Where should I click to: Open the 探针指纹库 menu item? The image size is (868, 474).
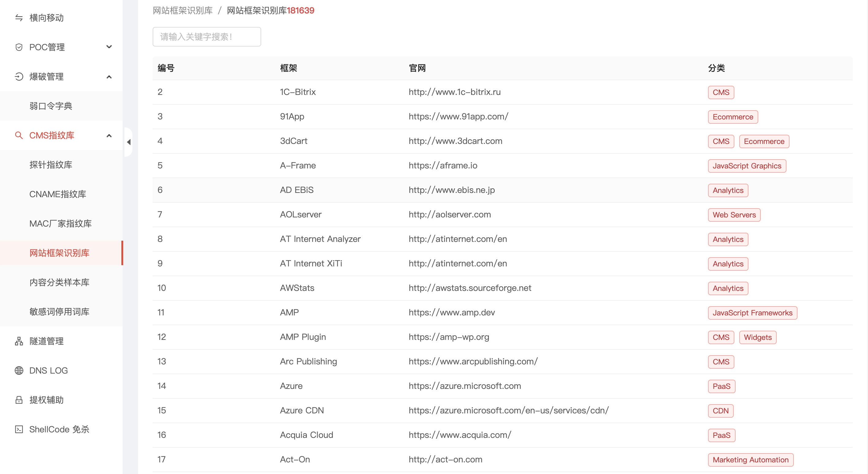(x=51, y=165)
